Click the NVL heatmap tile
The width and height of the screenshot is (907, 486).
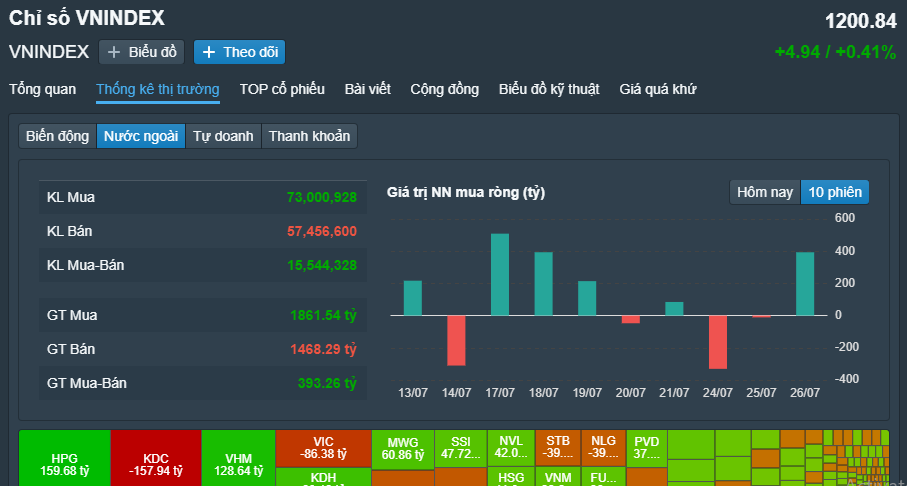[x=511, y=448]
